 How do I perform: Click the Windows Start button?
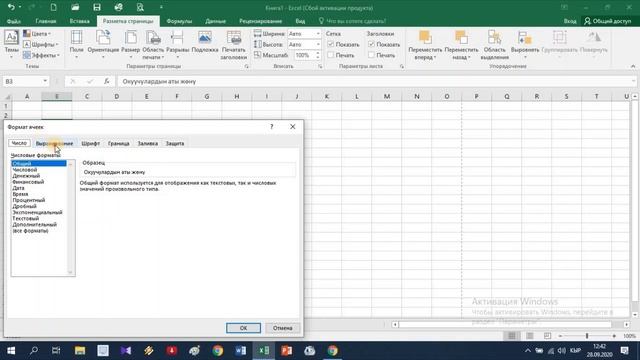pyautogui.click(x=11, y=351)
